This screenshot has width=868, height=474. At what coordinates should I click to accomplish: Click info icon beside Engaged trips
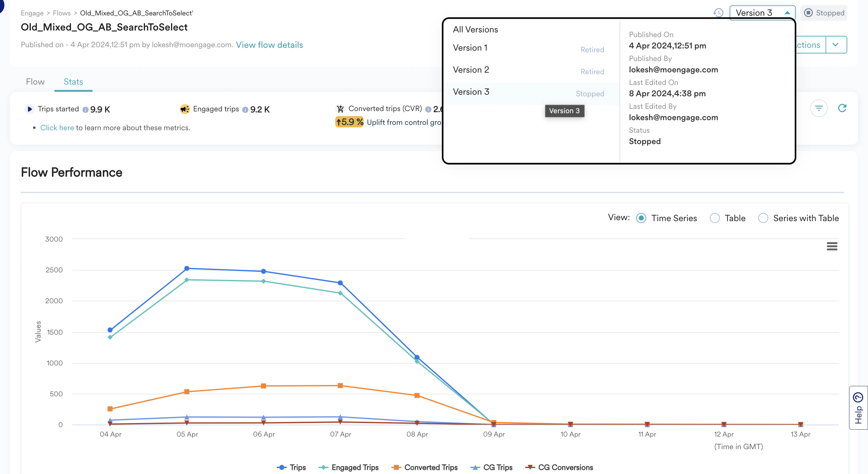(245, 110)
